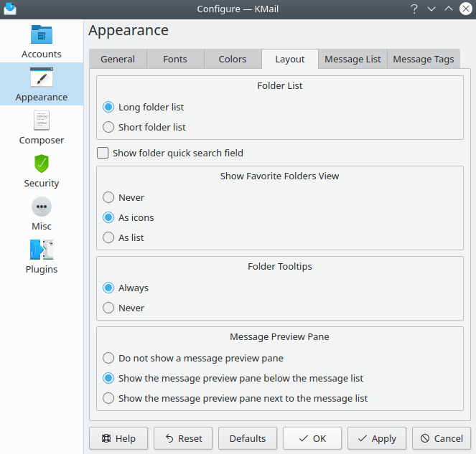The image size is (476, 454).
Task: Enable Show folder quick search field
Action: (x=103, y=153)
